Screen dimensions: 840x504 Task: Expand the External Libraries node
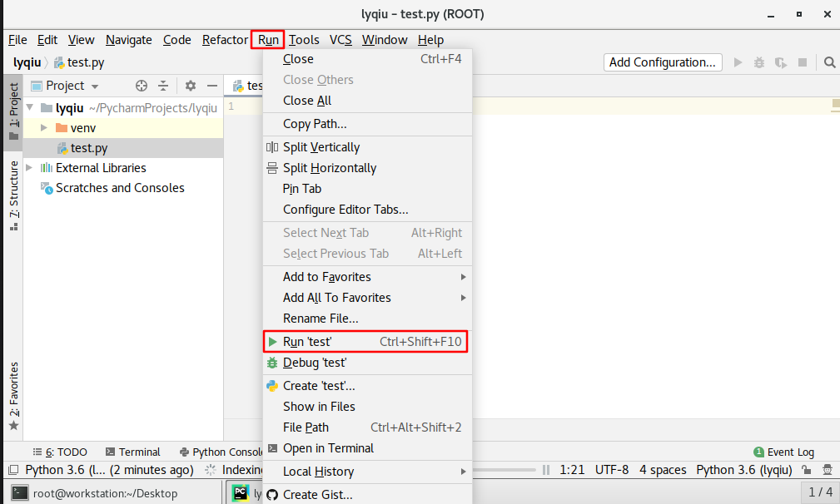coord(29,167)
